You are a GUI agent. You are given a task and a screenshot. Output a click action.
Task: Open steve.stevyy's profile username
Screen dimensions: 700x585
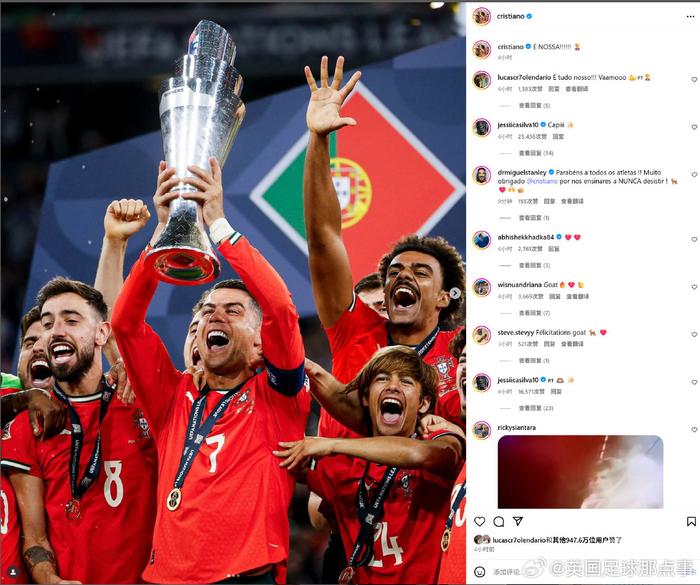(516, 332)
